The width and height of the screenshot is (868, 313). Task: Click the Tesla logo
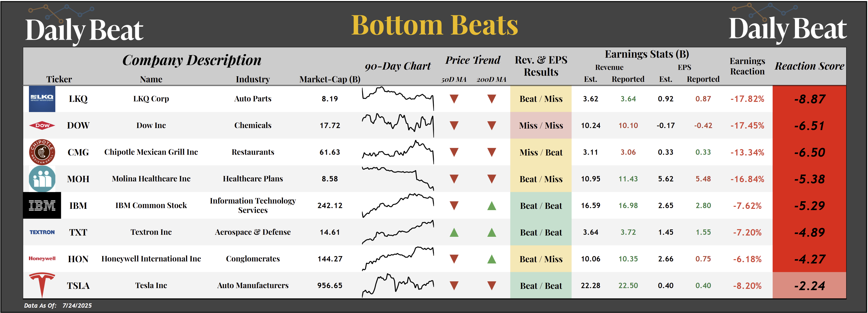(x=42, y=285)
